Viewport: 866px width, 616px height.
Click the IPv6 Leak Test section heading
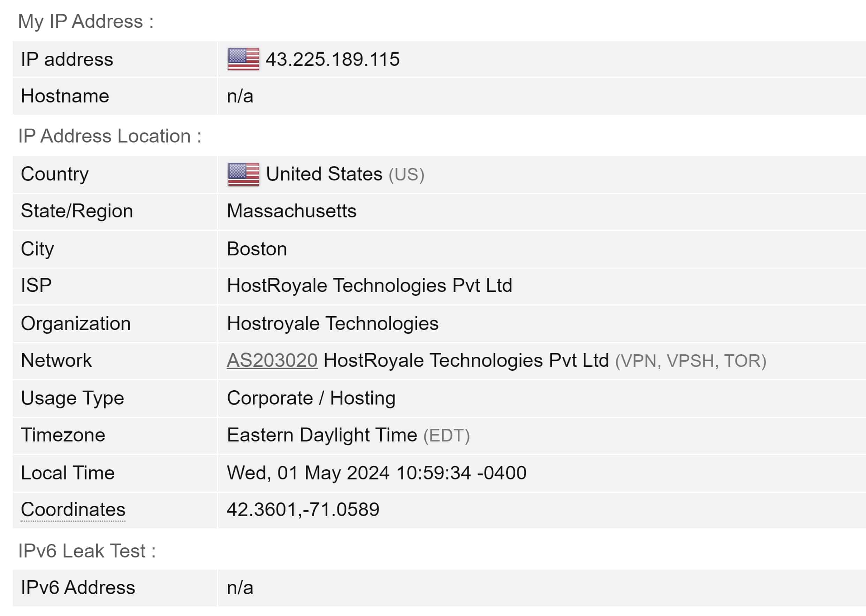click(87, 551)
